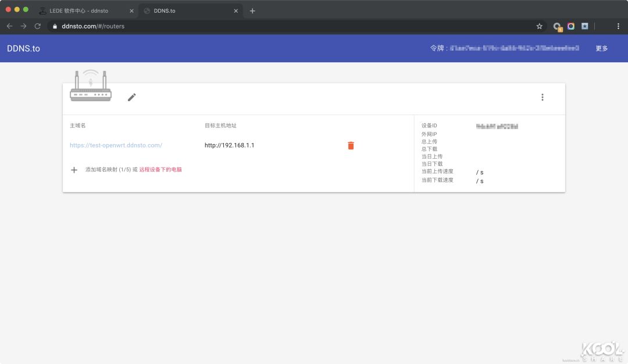Screen dimensions: 628x364
Task: Click the pencil edit icon beside router
Action: click(x=132, y=97)
